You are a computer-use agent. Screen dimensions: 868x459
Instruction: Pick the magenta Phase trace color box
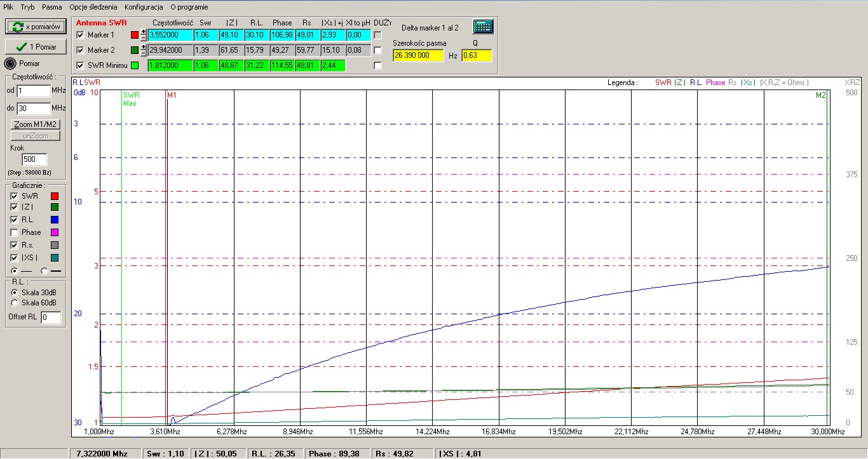(54, 232)
